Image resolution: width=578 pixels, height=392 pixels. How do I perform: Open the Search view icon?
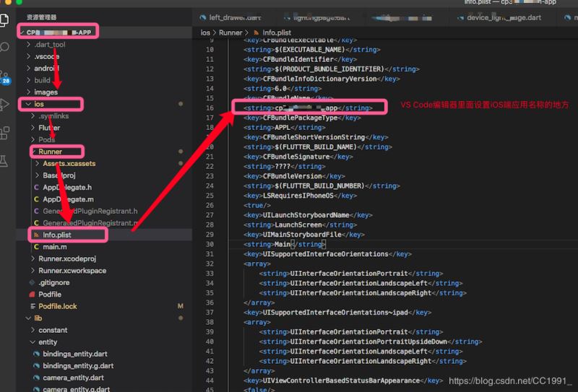7,47
